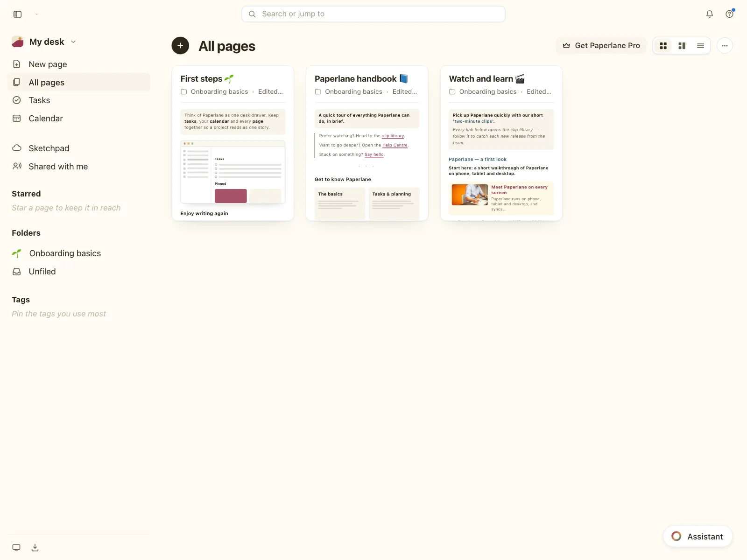Switch to the two-column gallery view

pyautogui.click(x=682, y=46)
